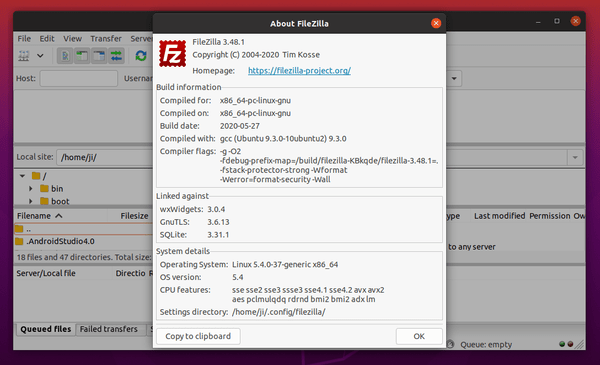Toggle local directory tree icon
Viewport: 600px width, 365px height.
(82, 56)
